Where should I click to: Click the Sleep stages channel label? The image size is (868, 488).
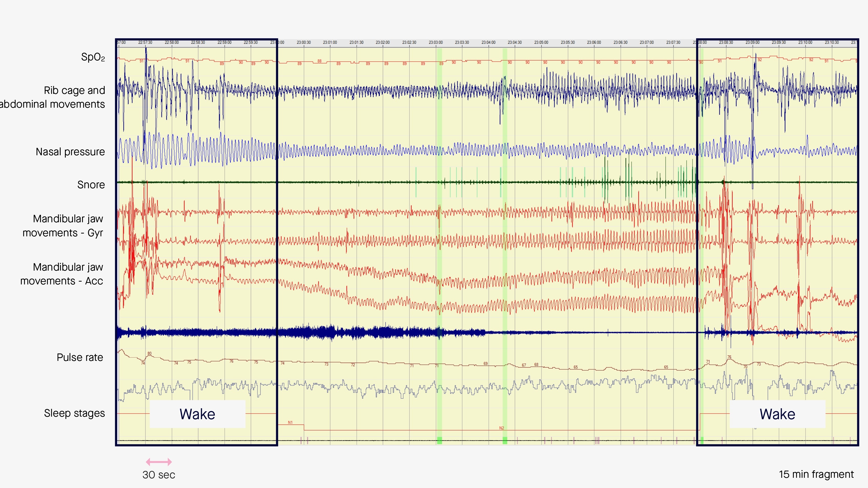[74, 413]
